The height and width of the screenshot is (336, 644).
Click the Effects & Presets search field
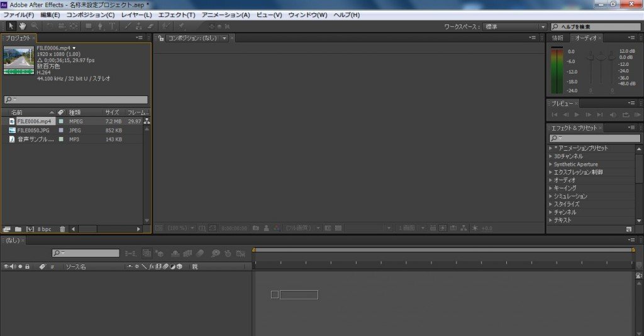tap(595, 138)
